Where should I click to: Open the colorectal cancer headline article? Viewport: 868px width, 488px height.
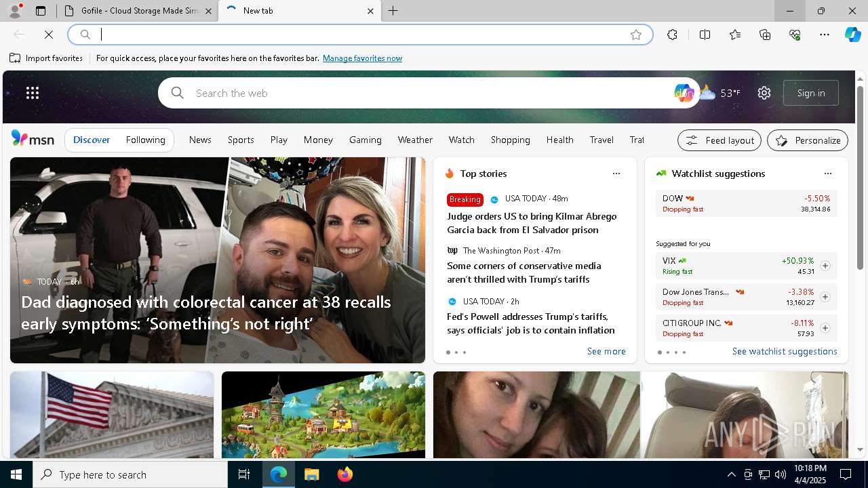pos(206,312)
